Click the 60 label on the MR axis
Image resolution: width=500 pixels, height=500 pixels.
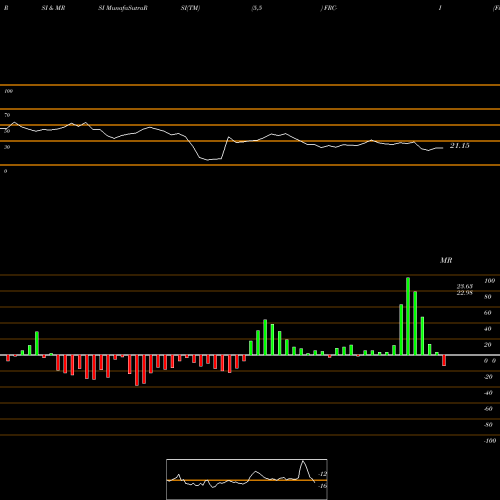click(488, 313)
